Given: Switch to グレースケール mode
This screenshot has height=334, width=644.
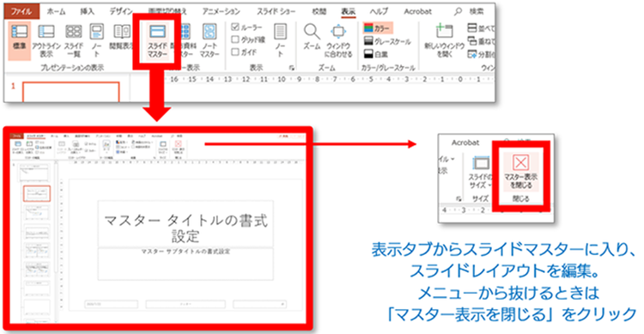Looking at the screenshot, I should 387,41.
